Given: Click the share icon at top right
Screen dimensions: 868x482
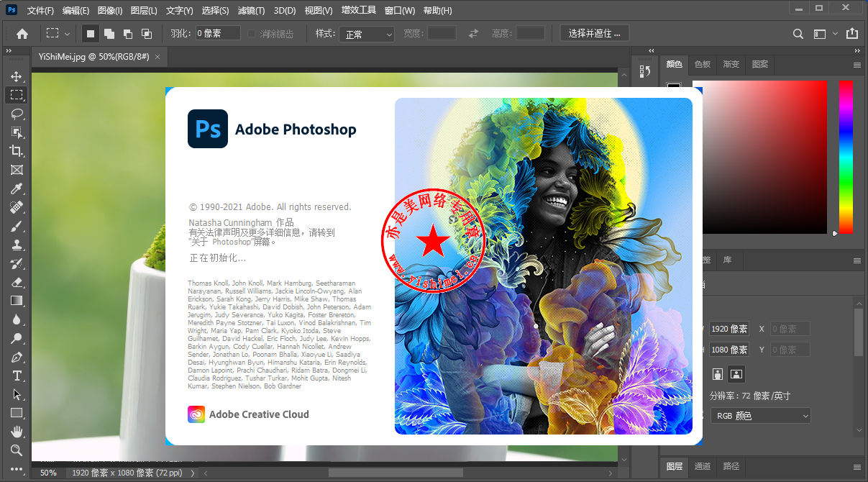Looking at the screenshot, I should click(852, 33).
